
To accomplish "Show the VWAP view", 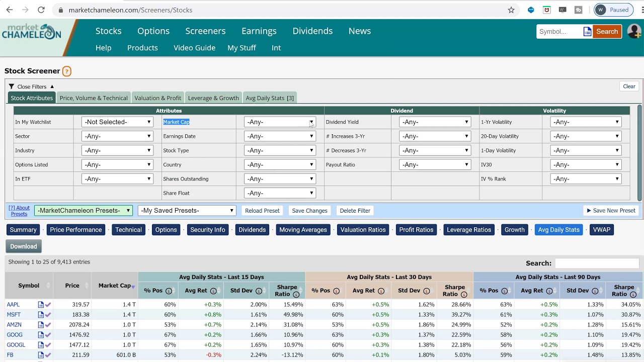I will pyautogui.click(x=601, y=230).
